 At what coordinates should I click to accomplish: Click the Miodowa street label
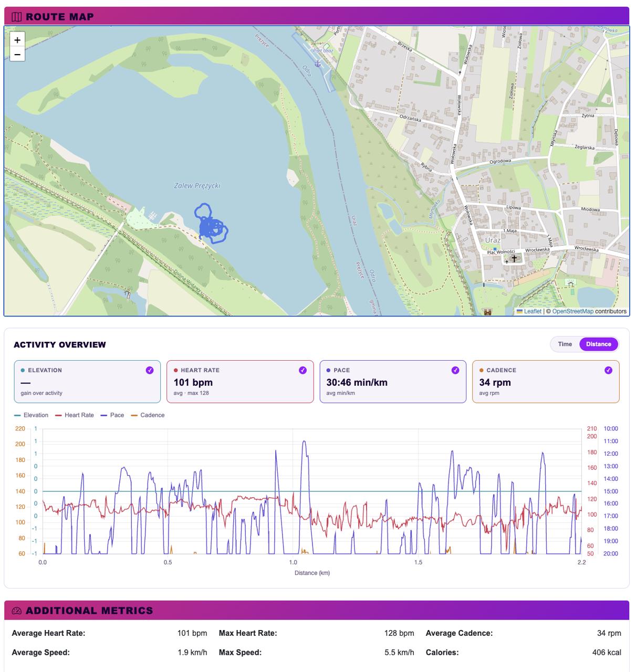590,209
